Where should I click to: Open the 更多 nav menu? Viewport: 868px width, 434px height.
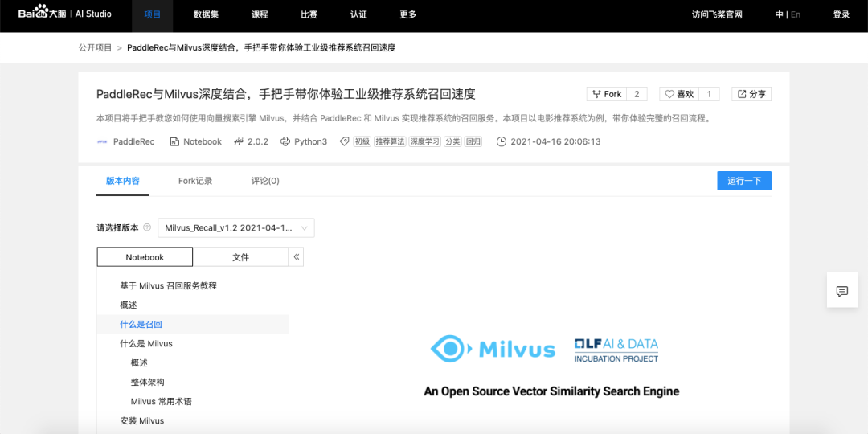tap(408, 15)
